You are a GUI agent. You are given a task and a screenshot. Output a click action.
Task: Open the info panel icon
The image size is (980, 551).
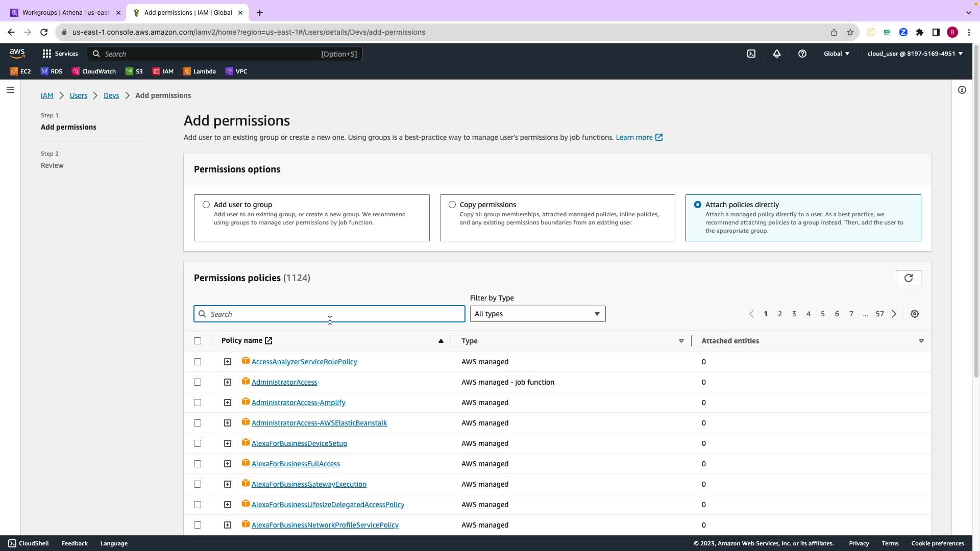[x=962, y=90]
